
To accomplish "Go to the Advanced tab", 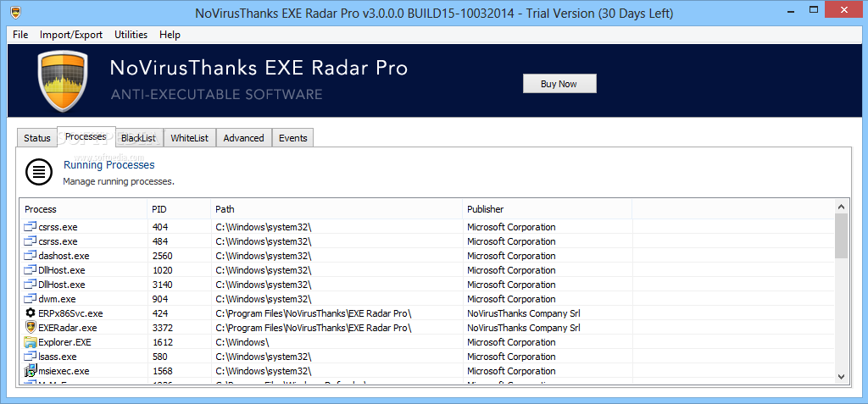I will (243, 138).
